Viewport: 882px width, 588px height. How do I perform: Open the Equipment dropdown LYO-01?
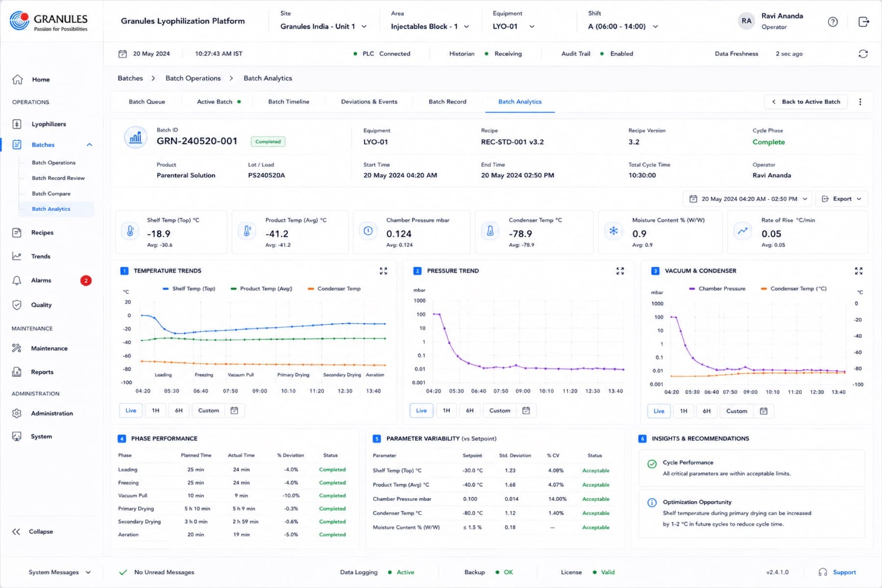click(x=514, y=26)
